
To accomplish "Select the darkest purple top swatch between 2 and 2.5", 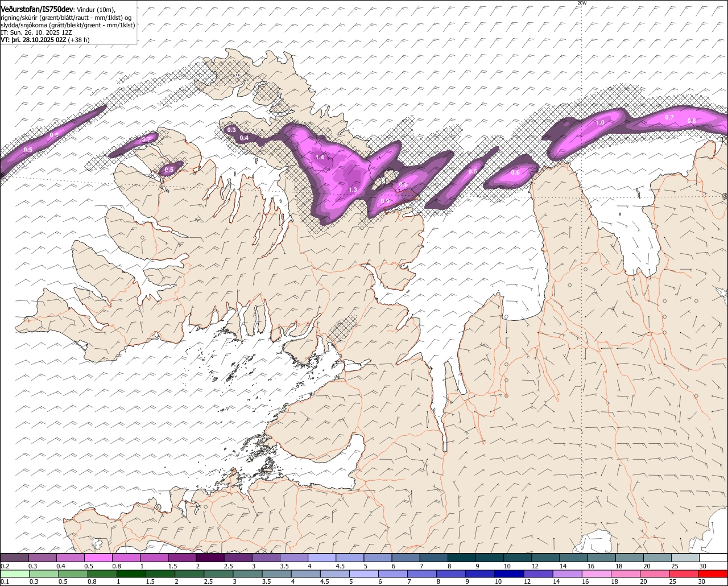I will (210, 558).
